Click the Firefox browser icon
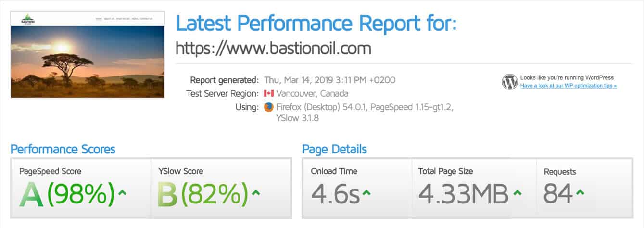 click(x=268, y=107)
